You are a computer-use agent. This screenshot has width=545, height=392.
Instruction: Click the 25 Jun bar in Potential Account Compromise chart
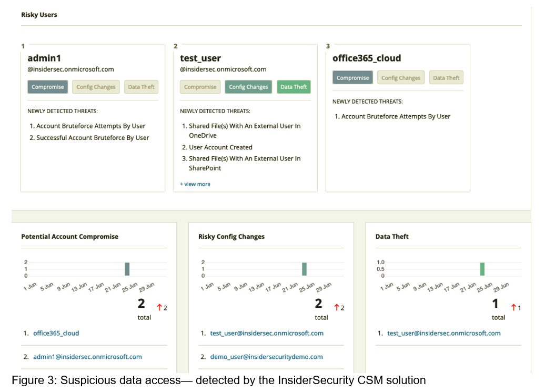click(x=127, y=269)
